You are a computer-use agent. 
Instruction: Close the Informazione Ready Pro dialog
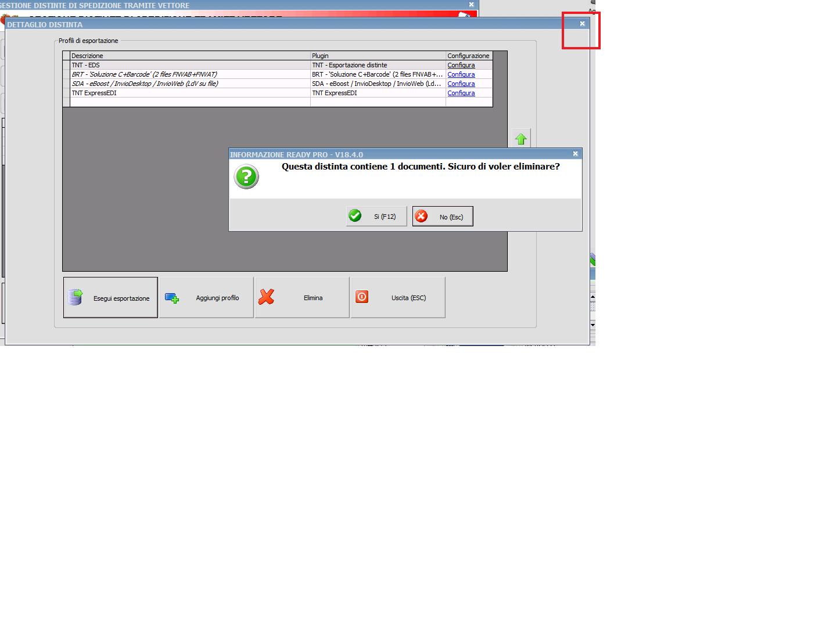[575, 154]
